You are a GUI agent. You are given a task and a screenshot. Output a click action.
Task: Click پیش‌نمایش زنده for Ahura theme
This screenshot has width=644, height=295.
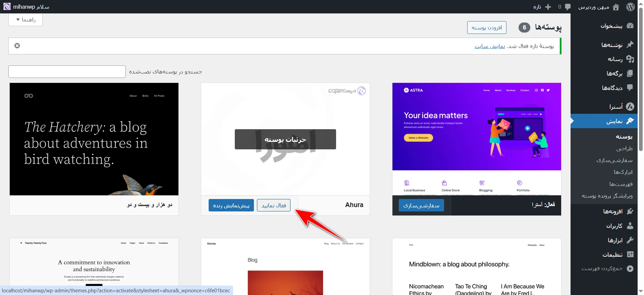click(x=231, y=205)
